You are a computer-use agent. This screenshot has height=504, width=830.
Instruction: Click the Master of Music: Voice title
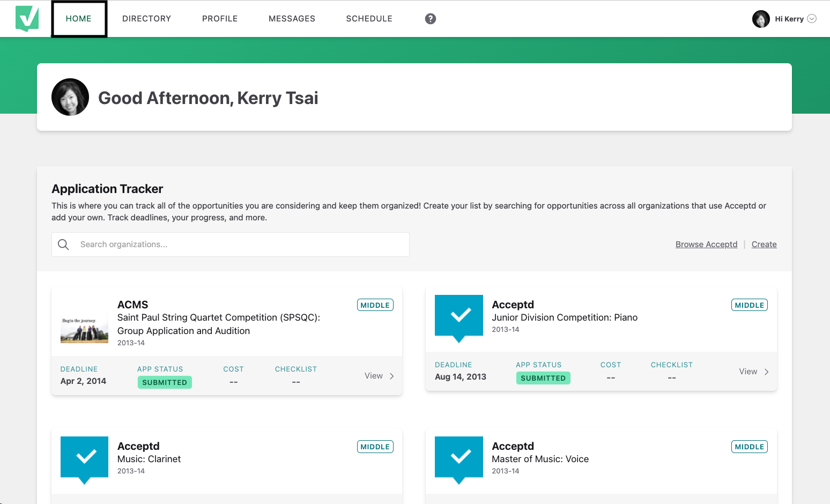click(x=540, y=459)
